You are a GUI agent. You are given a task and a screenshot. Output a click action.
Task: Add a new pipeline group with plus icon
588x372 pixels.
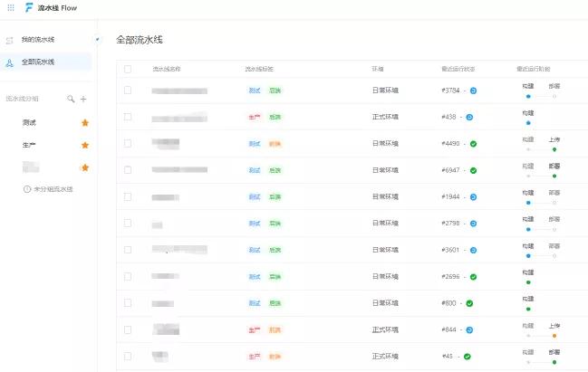click(x=83, y=99)
